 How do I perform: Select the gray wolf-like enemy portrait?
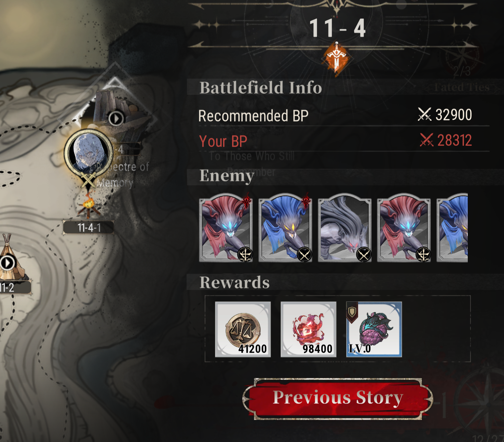pos(345,228)
